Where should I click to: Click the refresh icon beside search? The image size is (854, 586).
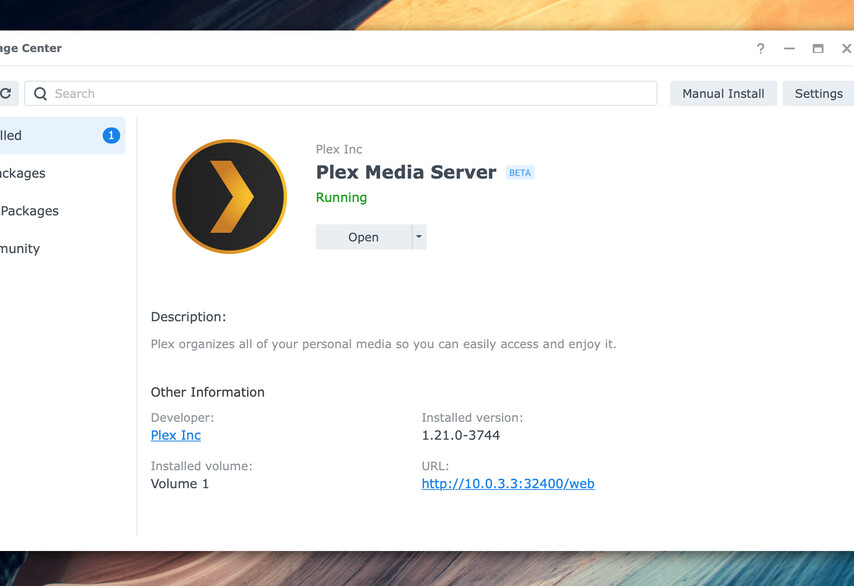pyautogui.click(x=7, y=94)
